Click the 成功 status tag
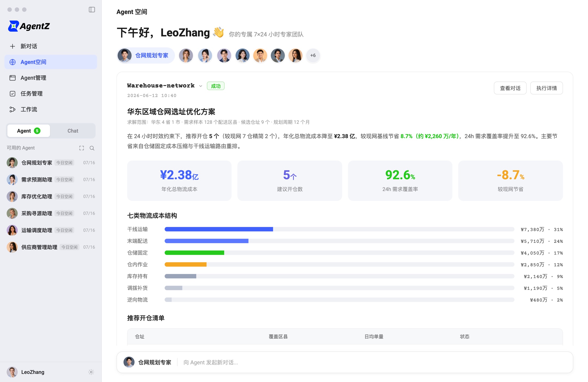Screen dimensions: 588x382 coord(216,86)
